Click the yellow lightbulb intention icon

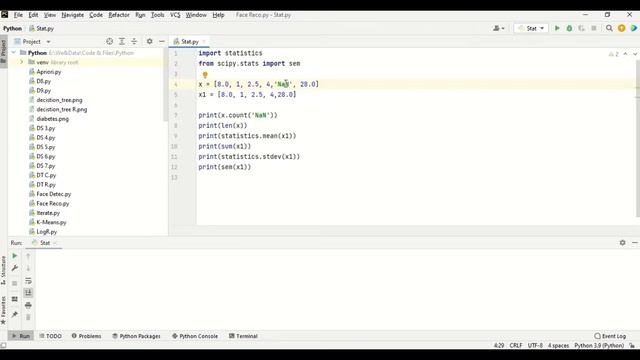point(205,75)
